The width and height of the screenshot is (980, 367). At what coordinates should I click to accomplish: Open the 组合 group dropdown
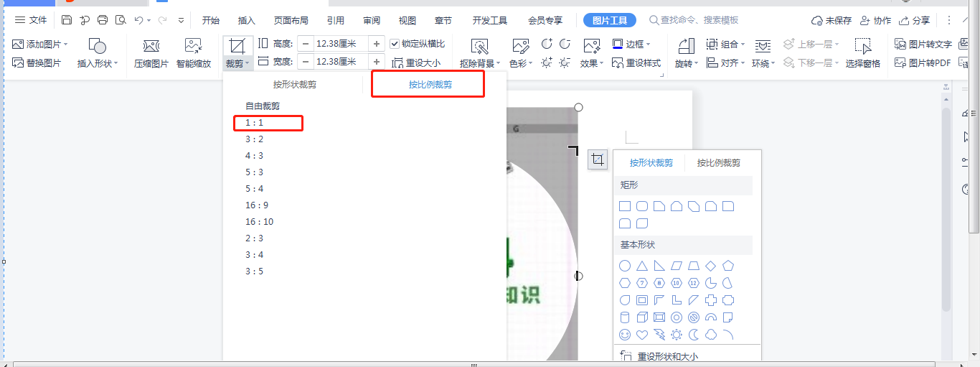coord(743,45)
